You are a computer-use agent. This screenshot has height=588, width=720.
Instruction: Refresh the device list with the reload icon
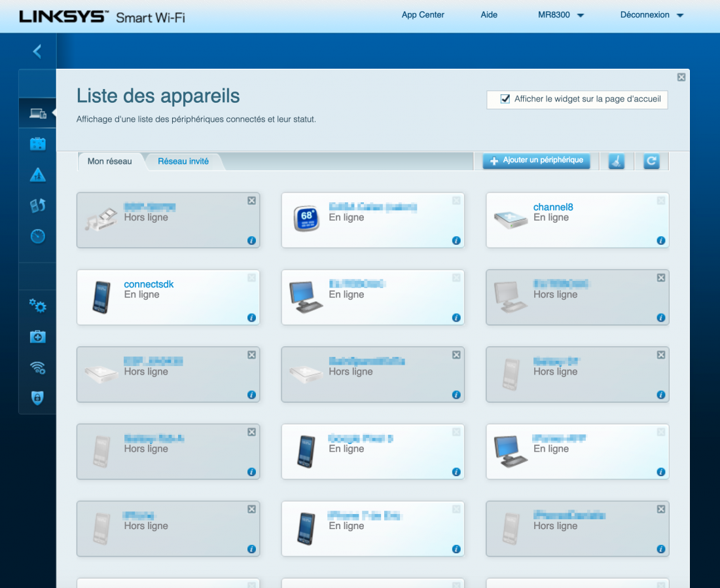(651, 161)
